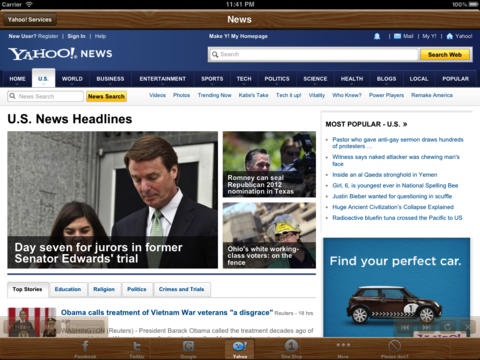Open the Justin Bieber questioning story link
Viewport: 480px width, 360px height.
(x=392, y=196)
